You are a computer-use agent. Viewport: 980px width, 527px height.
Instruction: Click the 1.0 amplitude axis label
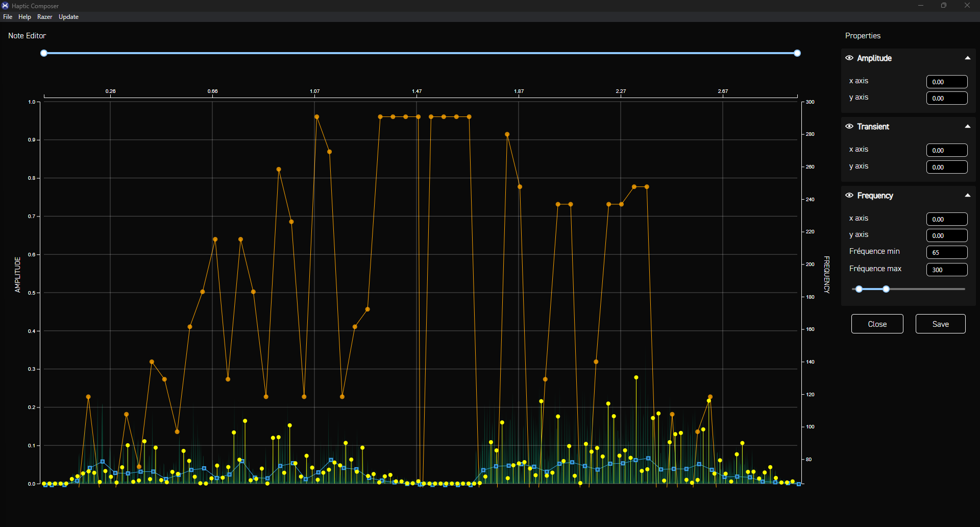click(x=32, y=102)
